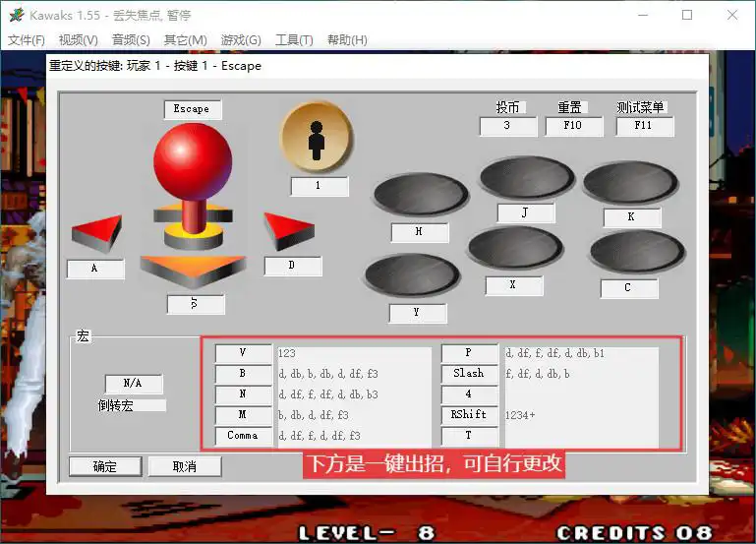756x544 pixels.
Task: Click the arcade button above C key
Action: point(637,252)
